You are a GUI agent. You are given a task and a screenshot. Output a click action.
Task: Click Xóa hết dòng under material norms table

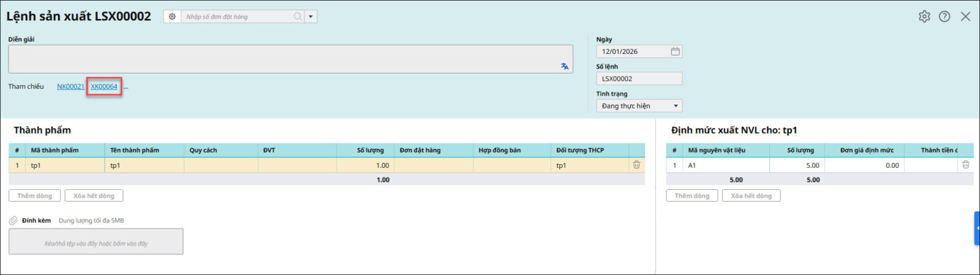(x=751, y=196)
